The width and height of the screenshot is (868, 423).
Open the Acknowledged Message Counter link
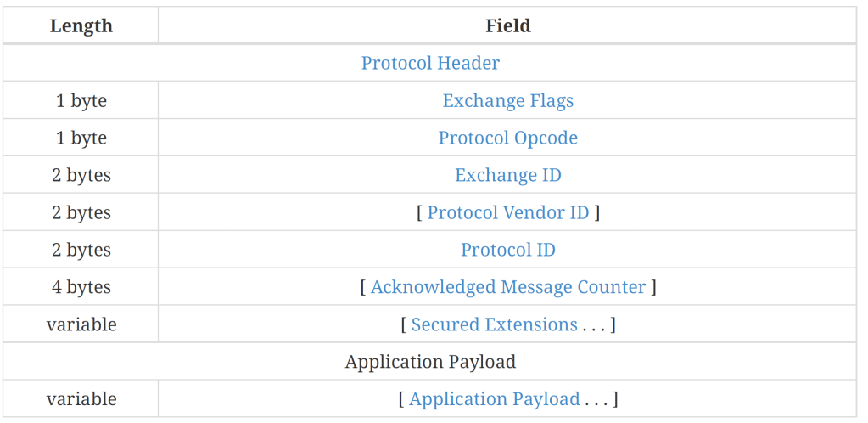click(507, 287)
